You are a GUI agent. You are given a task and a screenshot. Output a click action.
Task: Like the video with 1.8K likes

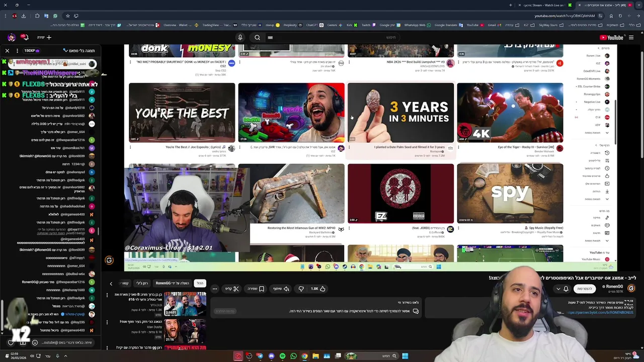pos(317,289)
